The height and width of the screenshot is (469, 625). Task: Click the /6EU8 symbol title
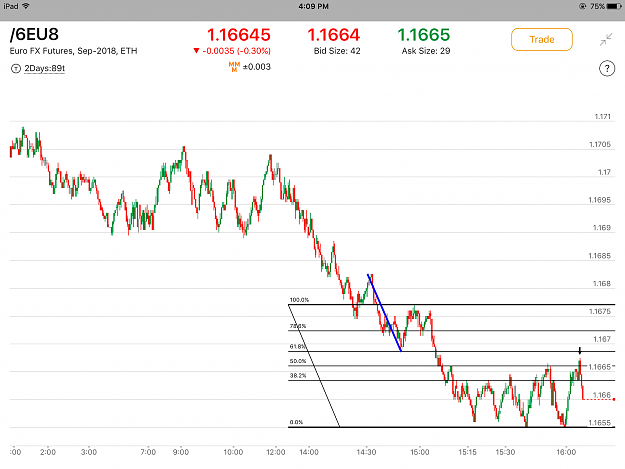[34, 34]
